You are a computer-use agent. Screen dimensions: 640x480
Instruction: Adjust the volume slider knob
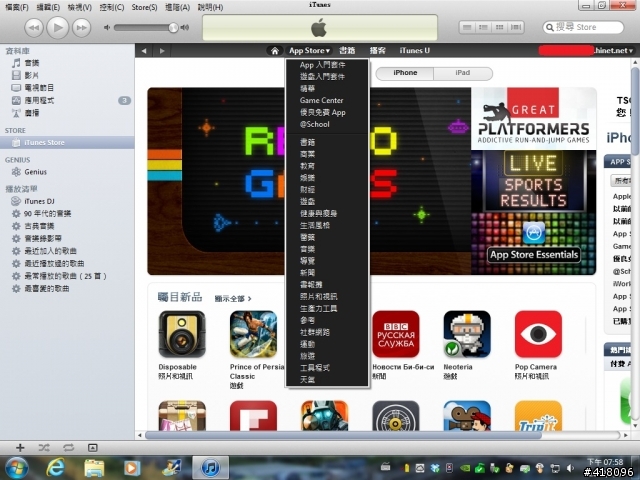point(173,27)
